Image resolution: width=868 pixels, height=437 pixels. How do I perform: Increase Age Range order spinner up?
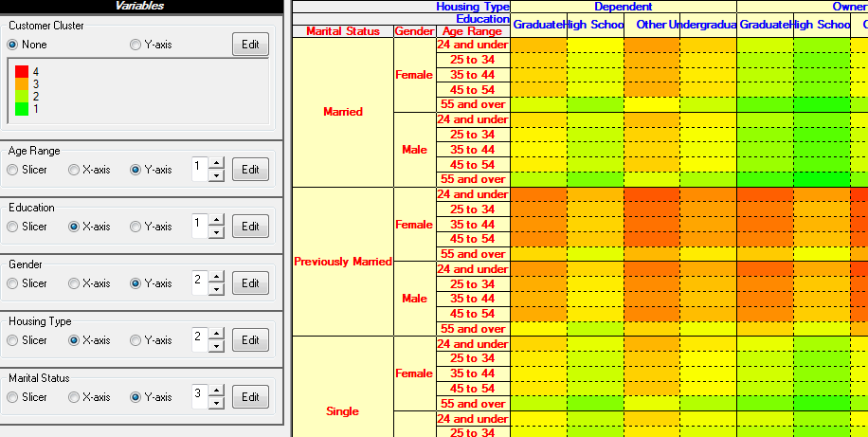216,164
